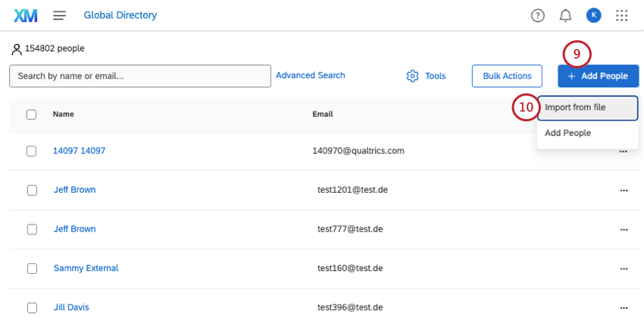Check the box for 14097 14097

click(x=31, y=151)
